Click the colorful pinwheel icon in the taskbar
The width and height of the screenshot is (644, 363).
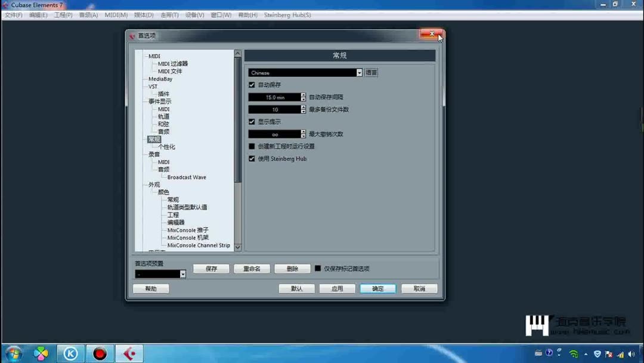[41, 353]
